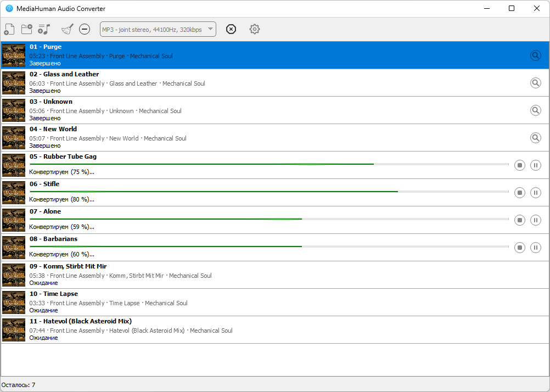
Task: Select album art thumbnail of 01 - Purge
Action: 14,55
